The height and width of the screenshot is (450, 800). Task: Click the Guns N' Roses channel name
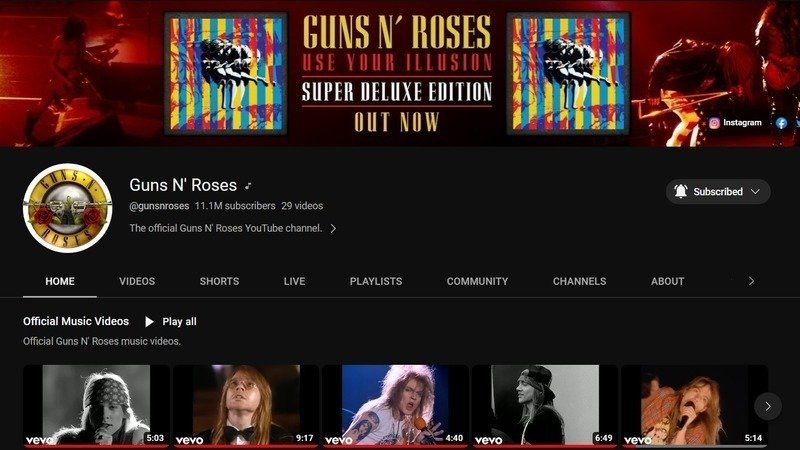(x=183, y=185)
